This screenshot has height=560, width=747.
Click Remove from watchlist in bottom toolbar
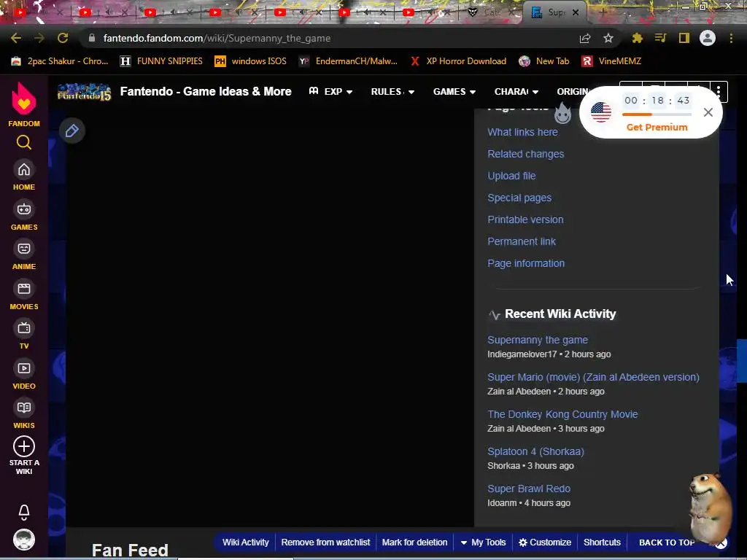pos(325,542)
